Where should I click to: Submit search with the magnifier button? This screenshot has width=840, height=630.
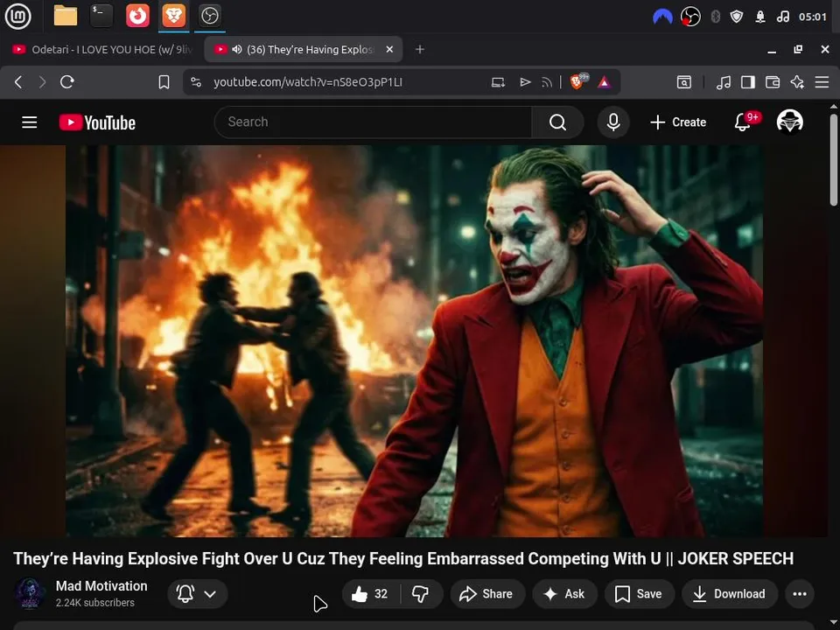[x=557, y=122]
